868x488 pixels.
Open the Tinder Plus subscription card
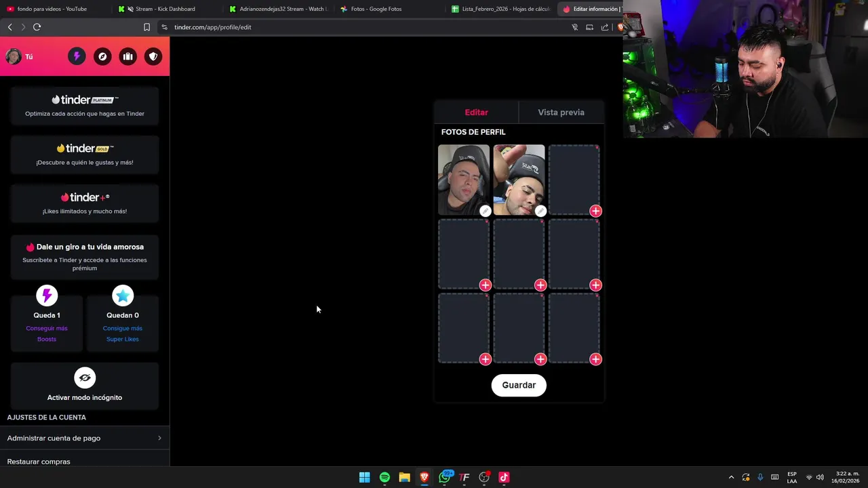click(85, 203)
